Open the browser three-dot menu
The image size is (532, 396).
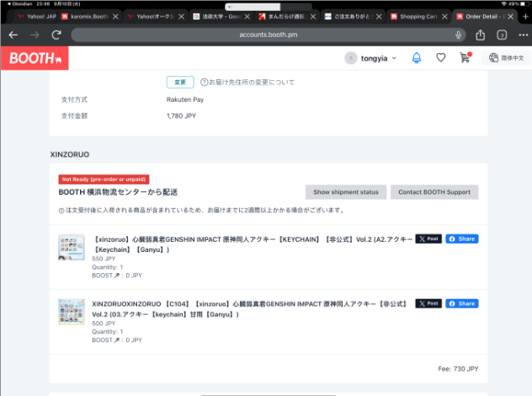(524, 35)
